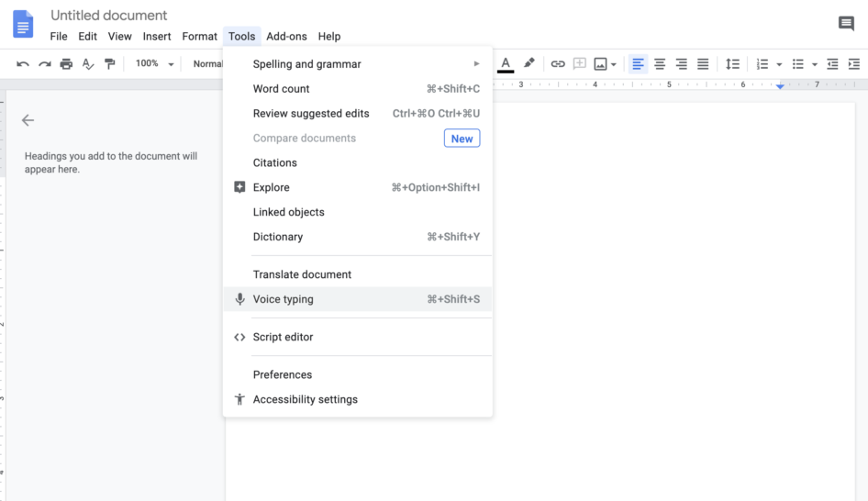Close the document outline back arrow
The height and width of the screenshot is (501, 868).
click(28, 120)
